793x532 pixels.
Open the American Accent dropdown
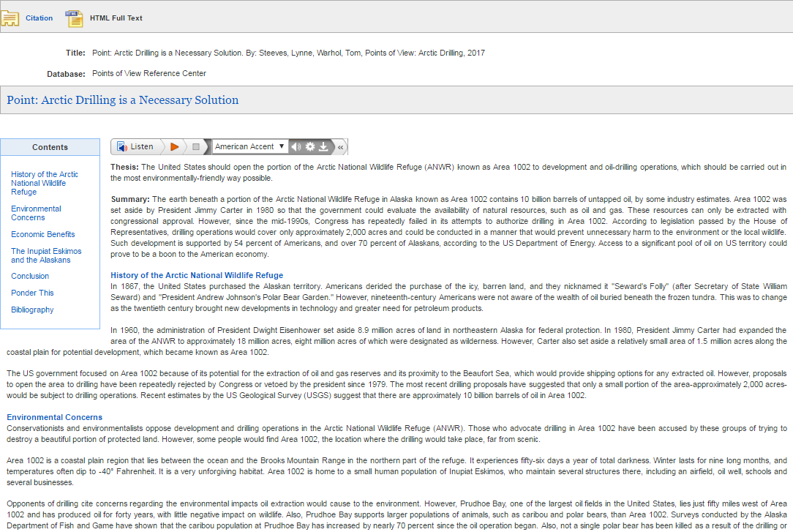(250, 146)
